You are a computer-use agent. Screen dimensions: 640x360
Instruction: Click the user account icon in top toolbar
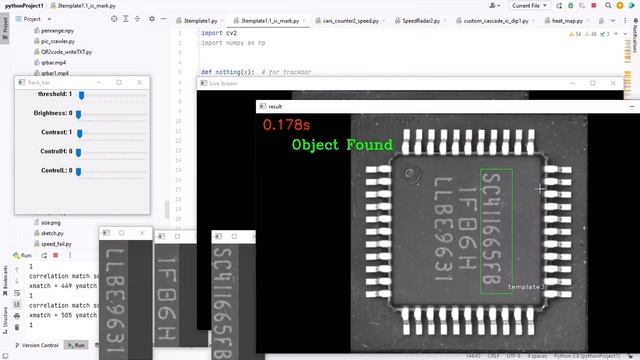(494, 6)
